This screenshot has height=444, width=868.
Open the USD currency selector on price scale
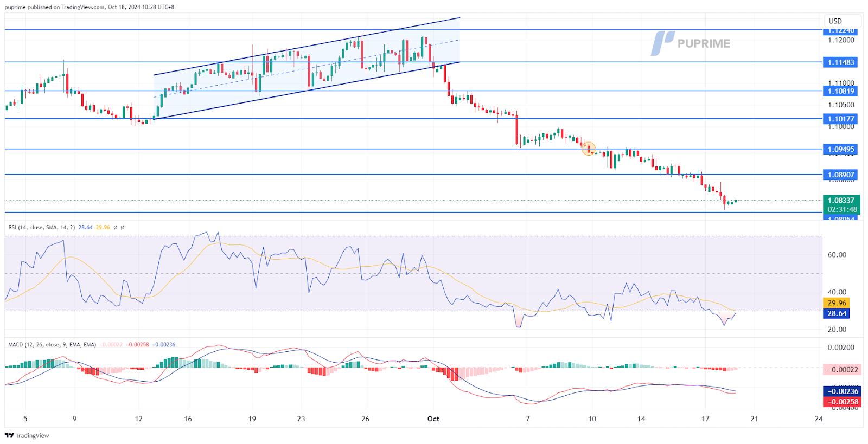(x=843, y=21)
